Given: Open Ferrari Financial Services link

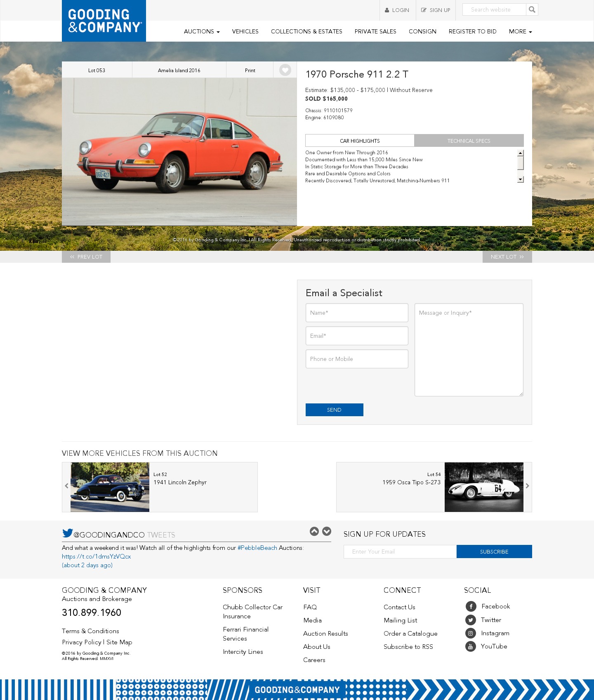Looking at the screenshot, I should point(245,634).
